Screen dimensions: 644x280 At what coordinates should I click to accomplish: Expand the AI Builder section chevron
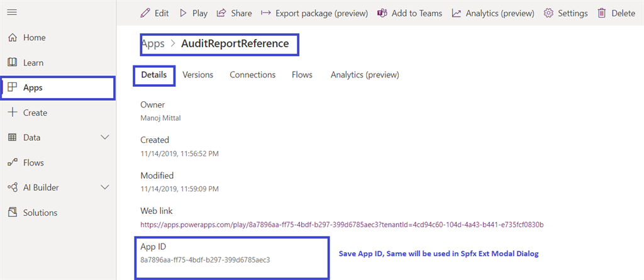105,188
